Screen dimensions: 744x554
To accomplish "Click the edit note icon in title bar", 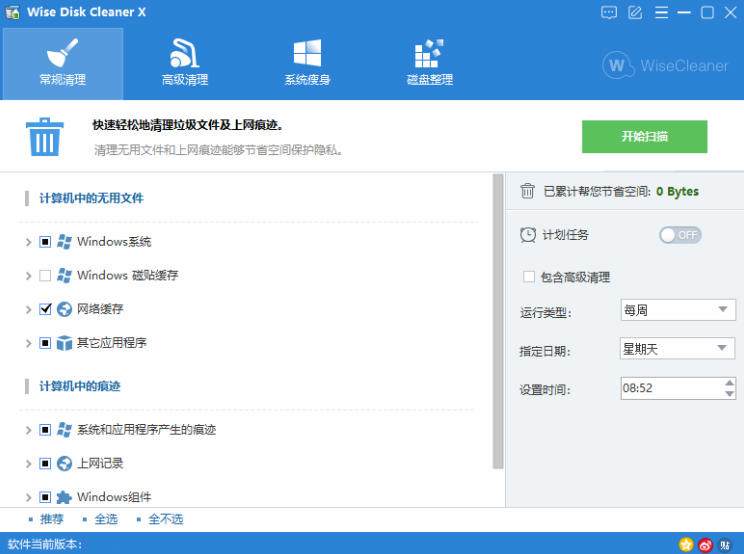I will click(x=635, y=13).
